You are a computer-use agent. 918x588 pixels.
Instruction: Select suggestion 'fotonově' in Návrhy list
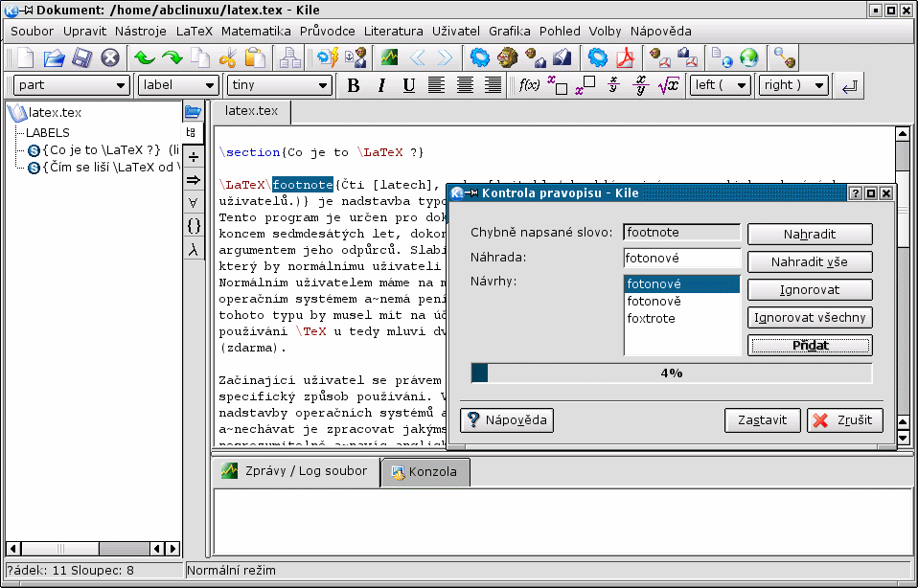tap(682, 302)
